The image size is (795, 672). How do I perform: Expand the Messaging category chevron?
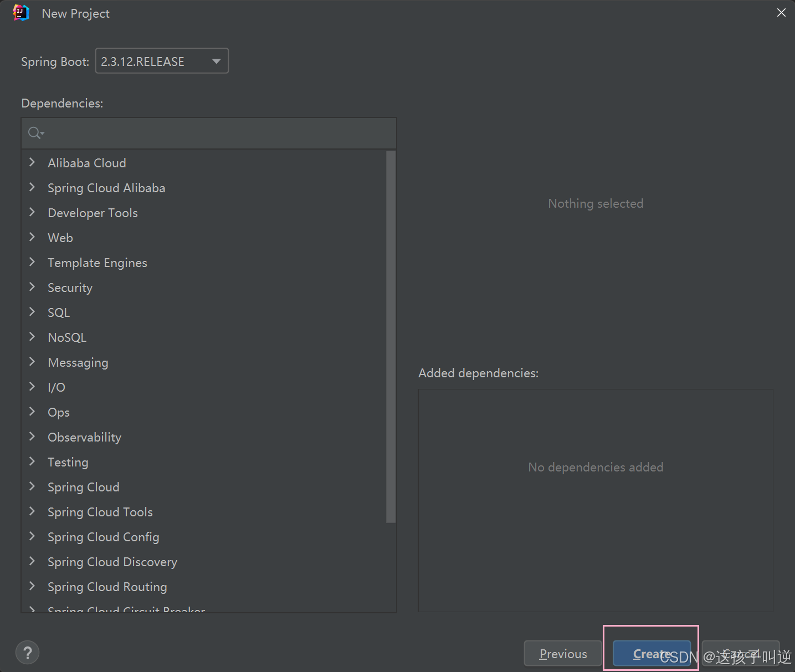32,362
